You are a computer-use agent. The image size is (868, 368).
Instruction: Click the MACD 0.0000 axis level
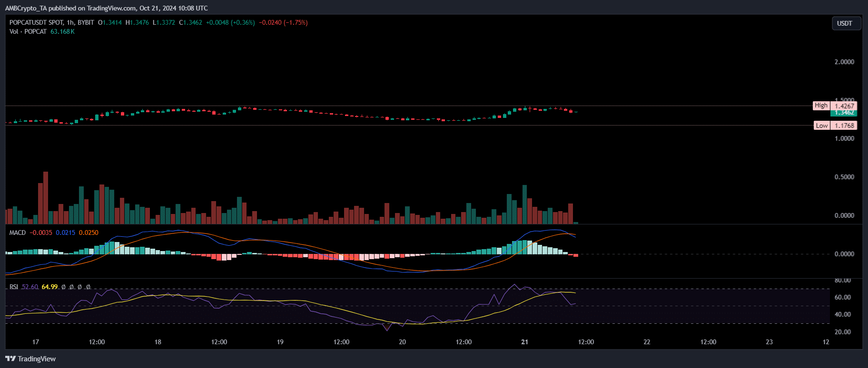click(x=844, y=254)
